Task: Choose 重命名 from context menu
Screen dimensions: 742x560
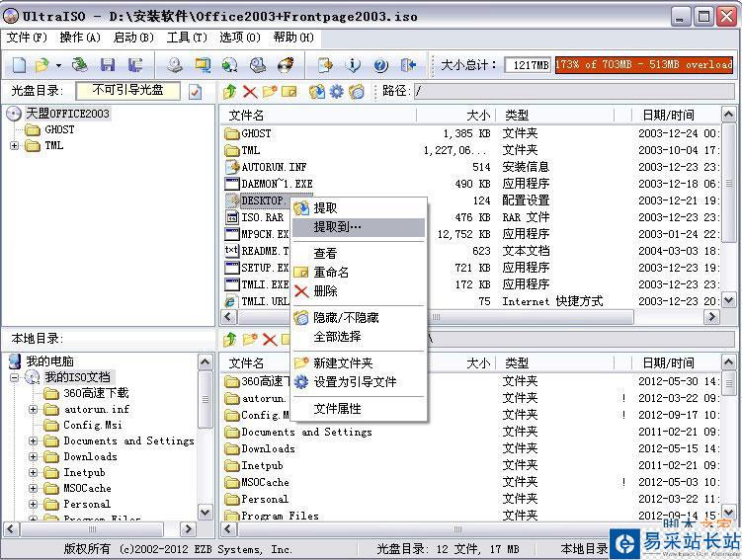Action: [x=359, y=273]
